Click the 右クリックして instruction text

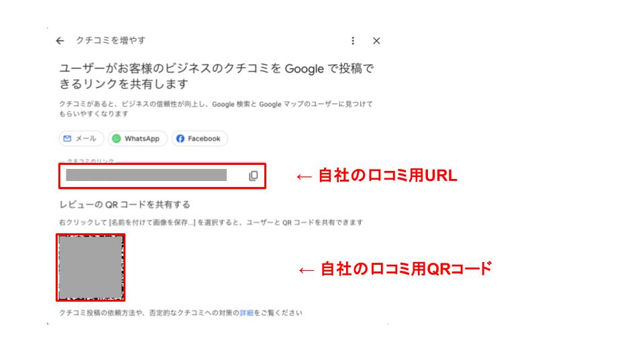[x=211, y=223]
